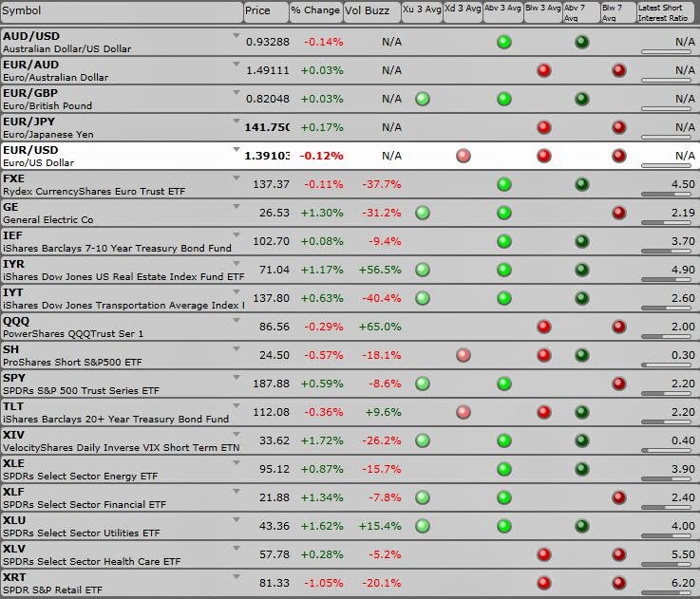Click EUR/AUD price 1.49111
This screenshot has height=599, width=700.
(268, 70)
